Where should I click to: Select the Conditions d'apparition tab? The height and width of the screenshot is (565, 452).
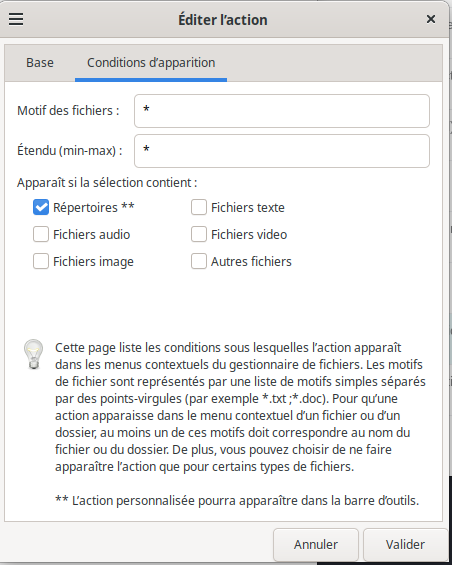click(x=151, y=63)
